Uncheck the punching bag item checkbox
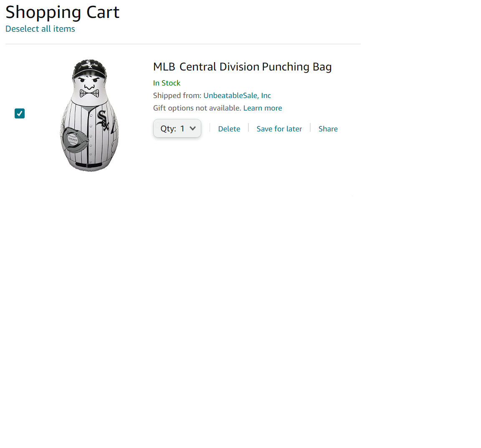Viewport: 481px width, 448px height. tap(20, 113)
